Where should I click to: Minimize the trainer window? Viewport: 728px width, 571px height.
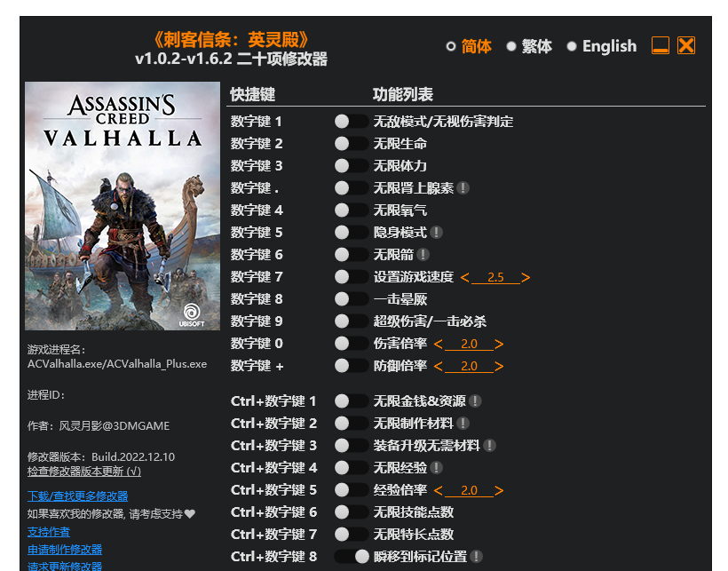661,45
